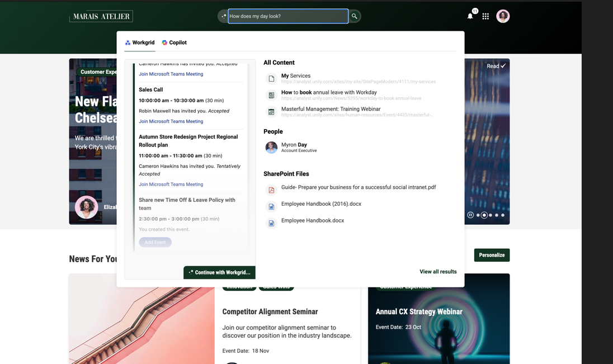The width and height of the screenshot is (613, 364).
Task: Open How to book annual leave result
Action: tap(329, 92)
